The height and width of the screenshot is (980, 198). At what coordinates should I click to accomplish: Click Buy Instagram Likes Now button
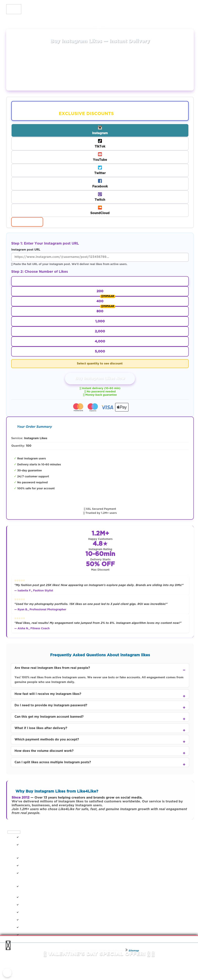tap(100, 379)
